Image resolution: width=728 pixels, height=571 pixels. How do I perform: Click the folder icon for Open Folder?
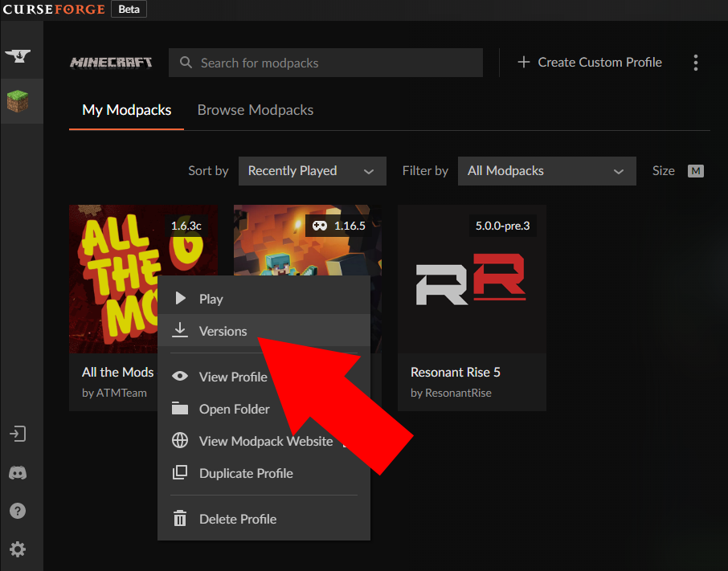click(180, 408)
